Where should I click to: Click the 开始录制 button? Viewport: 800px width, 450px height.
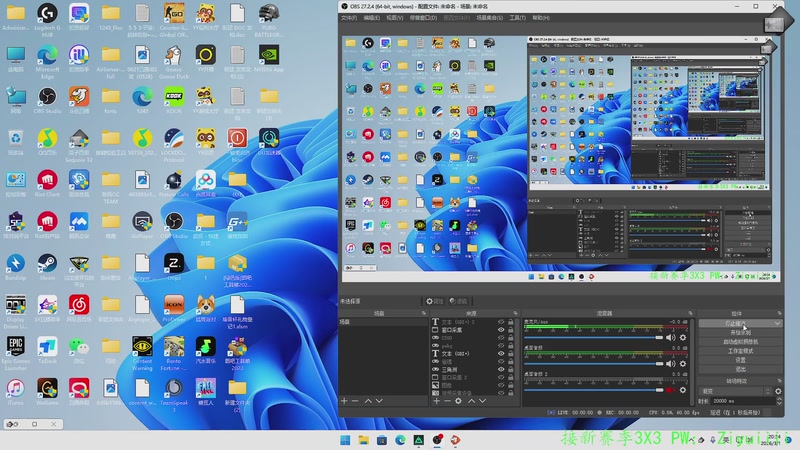click(738, 333)
